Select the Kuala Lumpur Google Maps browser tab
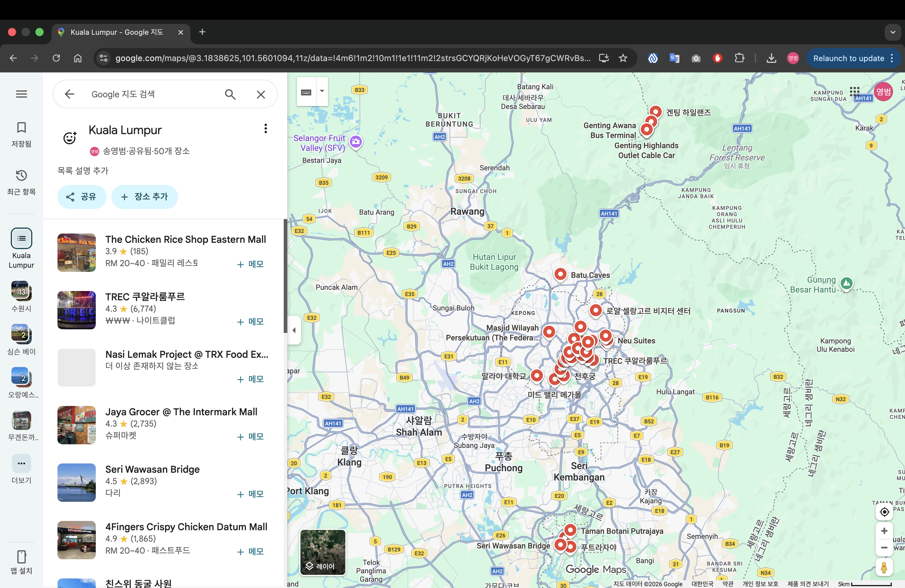Viewport: 905px width, 588px height. (116, 32)
